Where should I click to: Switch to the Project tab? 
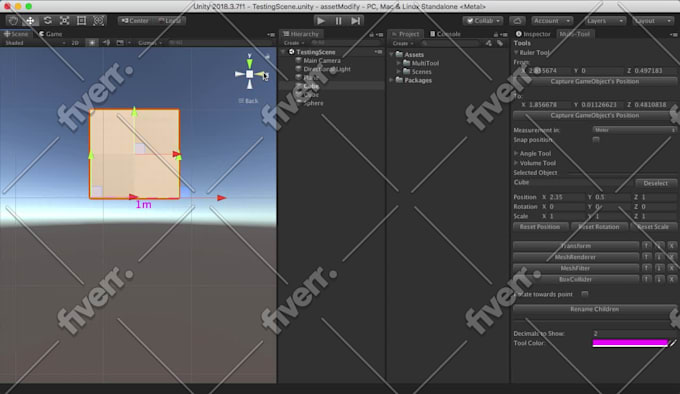(x=405, y=34)
